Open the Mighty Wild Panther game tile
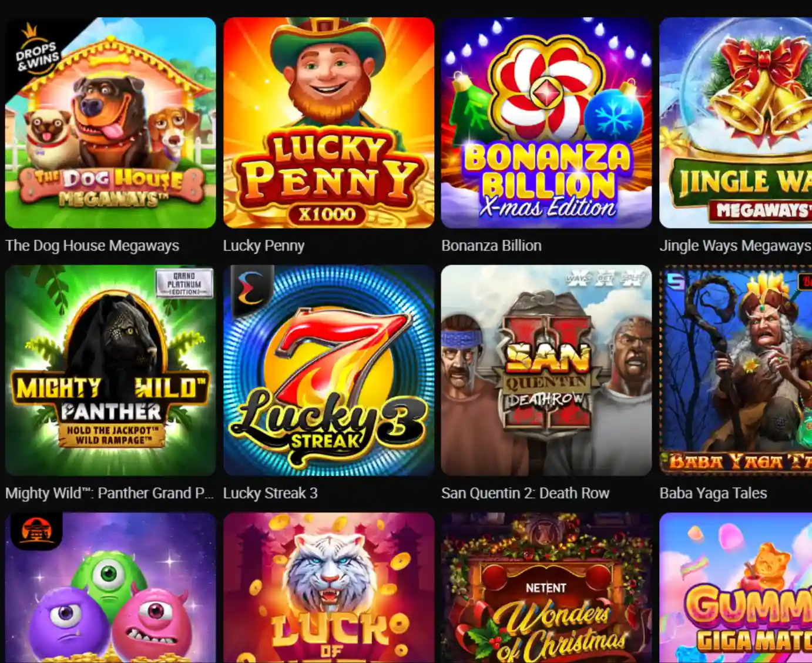Screen dimensions: 812x663 [x=110, y=370]
